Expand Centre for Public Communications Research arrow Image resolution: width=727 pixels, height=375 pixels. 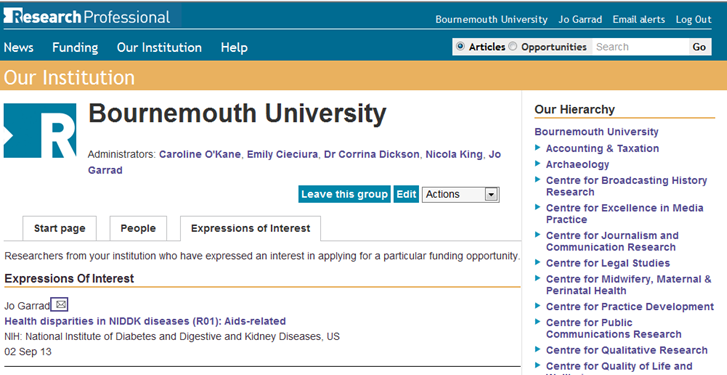[538, 321]
